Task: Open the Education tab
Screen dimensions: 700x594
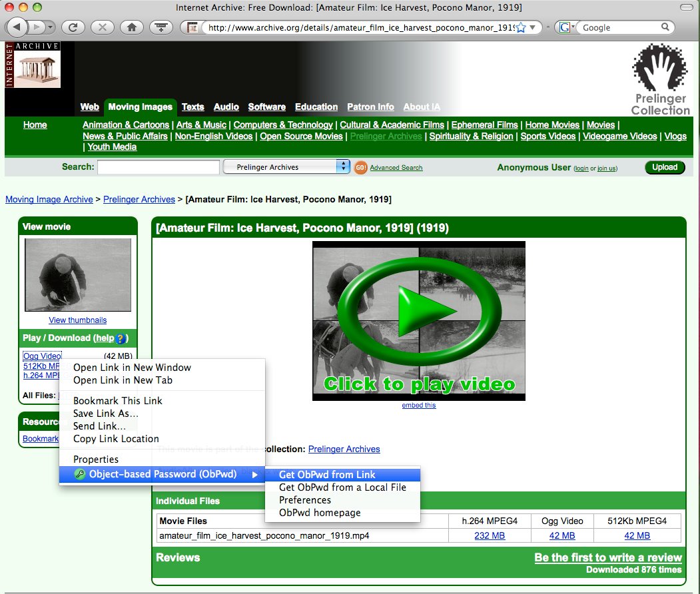Action: pyautogui.click(x=316, y=107)
